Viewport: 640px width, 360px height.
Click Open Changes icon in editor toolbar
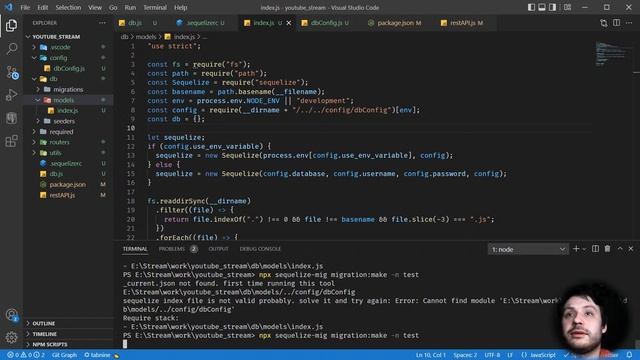604,23
